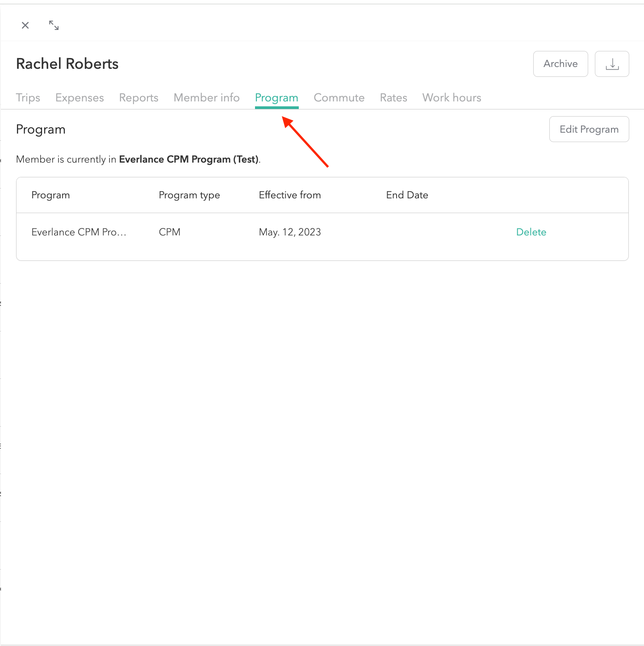Select the truncated Everlance CPM Pro… cell
Image resolution: width=644 pixels, height=646 pixels.
tap(79, 232)
